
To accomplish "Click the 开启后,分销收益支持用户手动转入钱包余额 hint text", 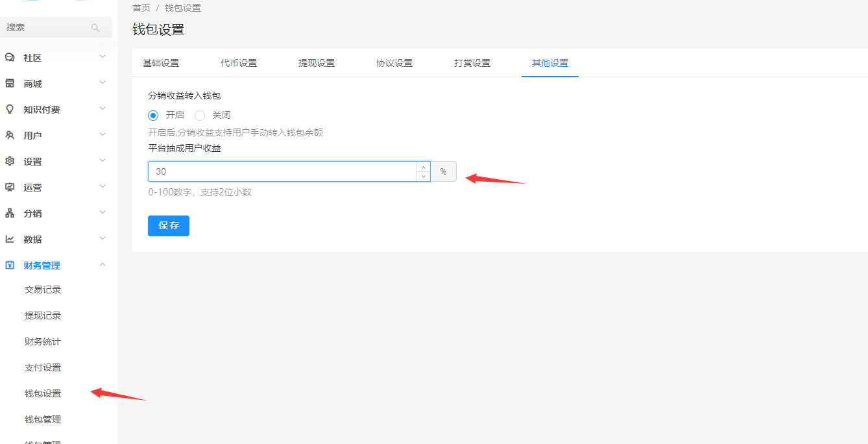I will 235,132.
